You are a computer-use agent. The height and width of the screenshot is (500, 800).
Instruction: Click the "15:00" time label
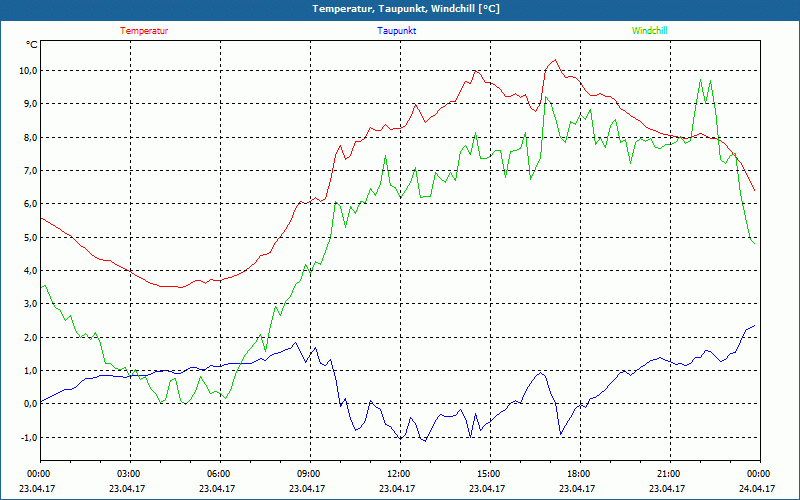[x=490, y=474]
